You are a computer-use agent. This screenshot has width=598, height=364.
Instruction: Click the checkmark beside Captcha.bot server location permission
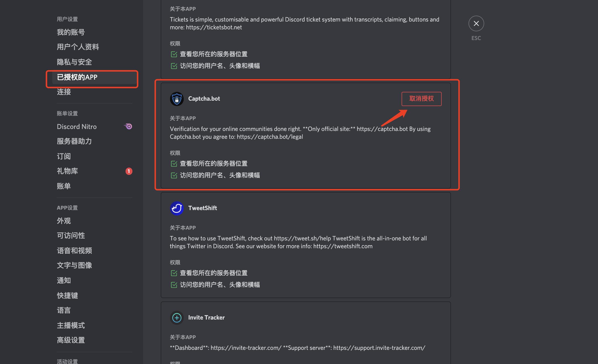[174, 164]
